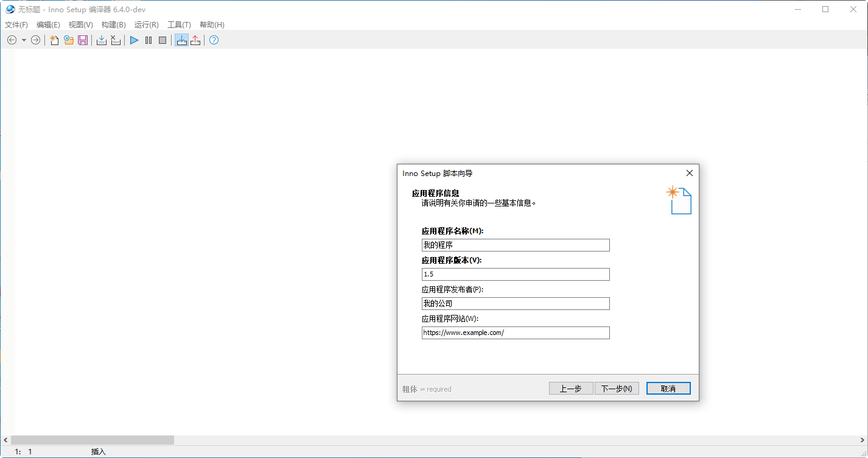Click the 上一步 button

[570, 389]
